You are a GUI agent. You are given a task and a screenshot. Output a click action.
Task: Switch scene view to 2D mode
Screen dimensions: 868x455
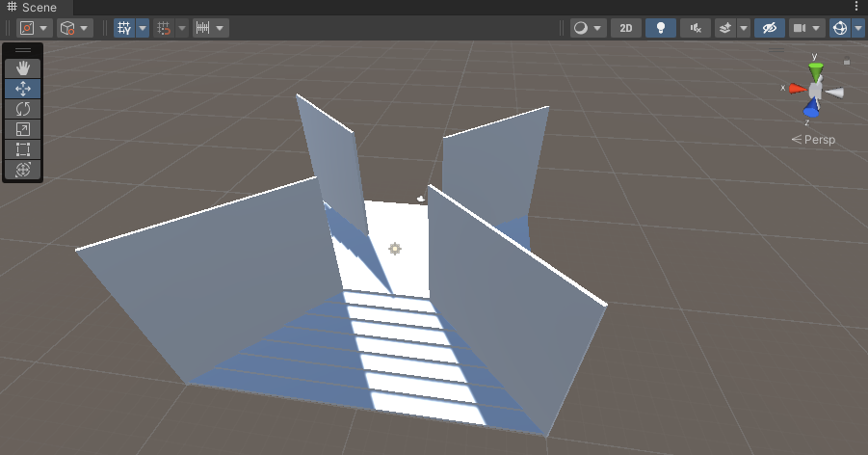(626, 28)
